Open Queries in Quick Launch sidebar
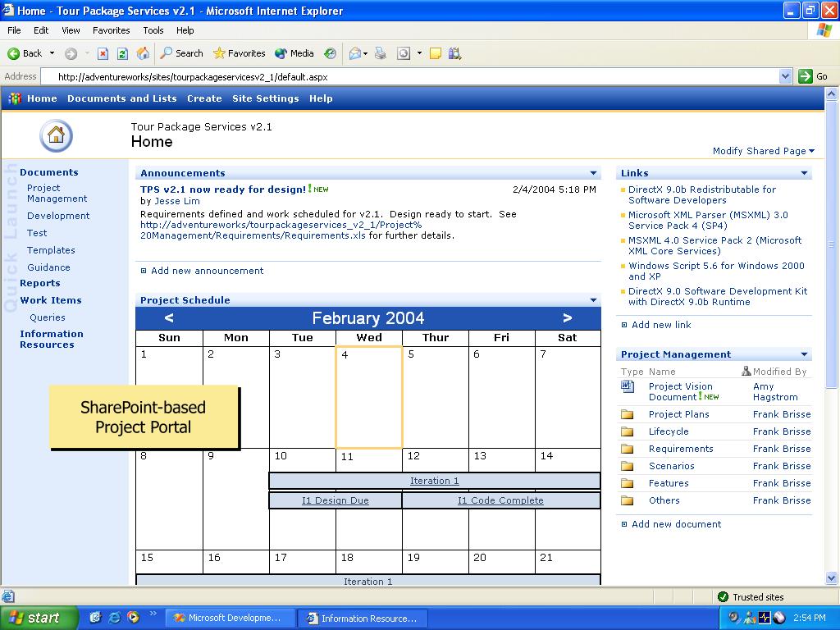840x630 pixels. tap(48, 317)
